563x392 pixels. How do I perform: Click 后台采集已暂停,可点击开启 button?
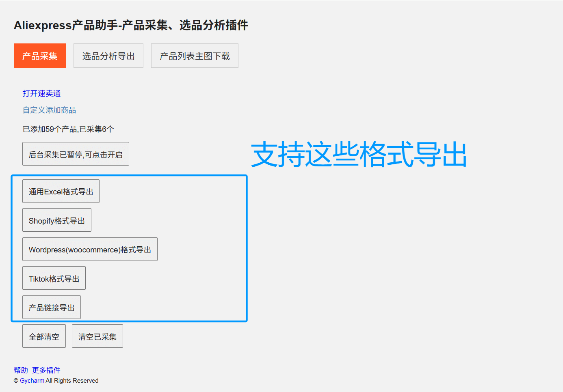(76, 154)
